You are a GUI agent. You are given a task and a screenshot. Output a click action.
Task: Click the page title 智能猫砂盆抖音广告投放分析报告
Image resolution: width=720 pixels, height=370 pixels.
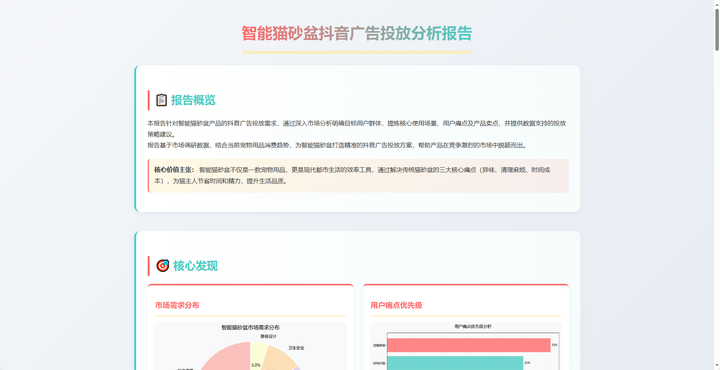pos(357,34)
